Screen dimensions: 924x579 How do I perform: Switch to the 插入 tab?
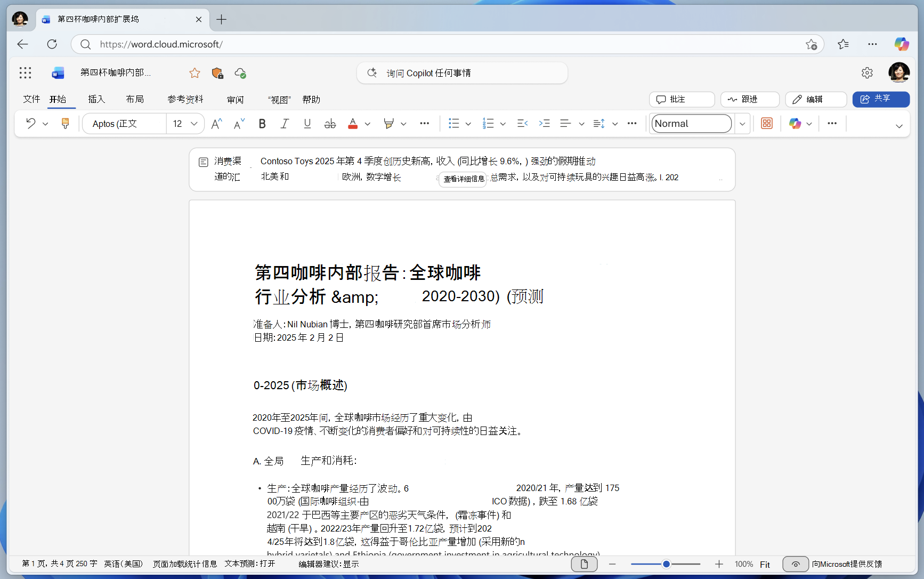[96, 99]
